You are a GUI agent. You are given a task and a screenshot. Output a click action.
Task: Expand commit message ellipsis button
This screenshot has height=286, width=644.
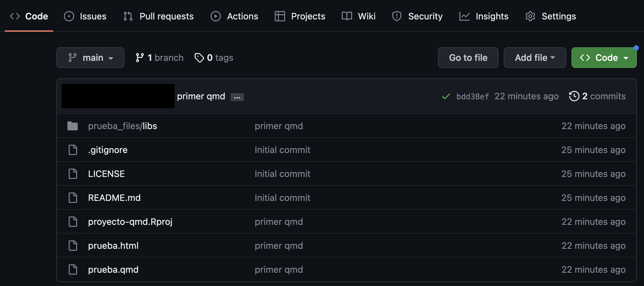pyautogui.click(x=237, y=97)
